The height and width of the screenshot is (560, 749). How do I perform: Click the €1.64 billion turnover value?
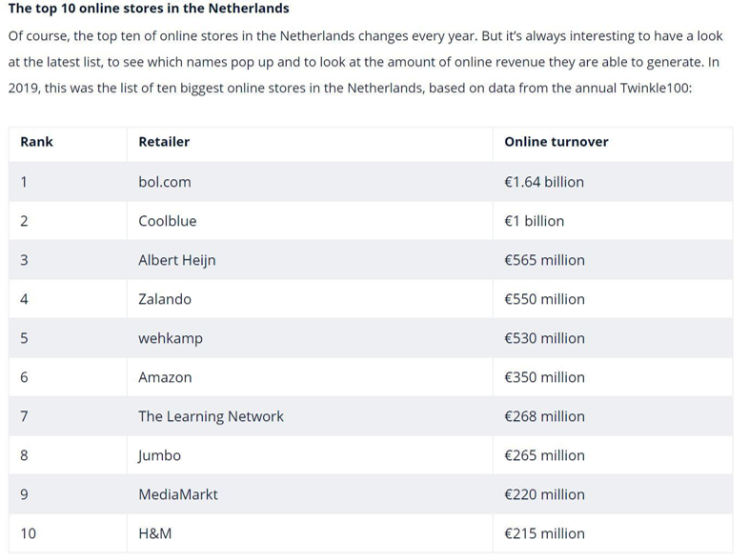(x=544, y=182)
